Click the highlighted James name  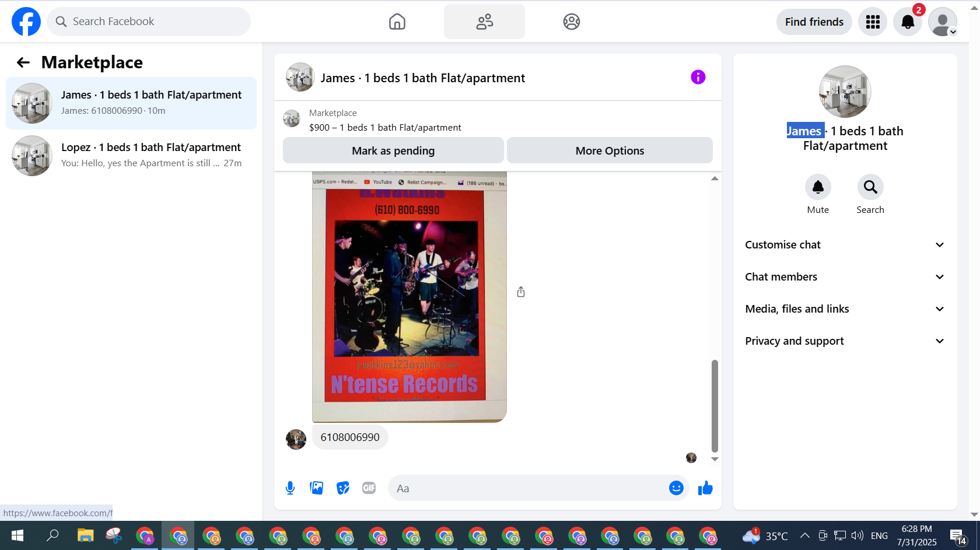click(x=805, y=131)
